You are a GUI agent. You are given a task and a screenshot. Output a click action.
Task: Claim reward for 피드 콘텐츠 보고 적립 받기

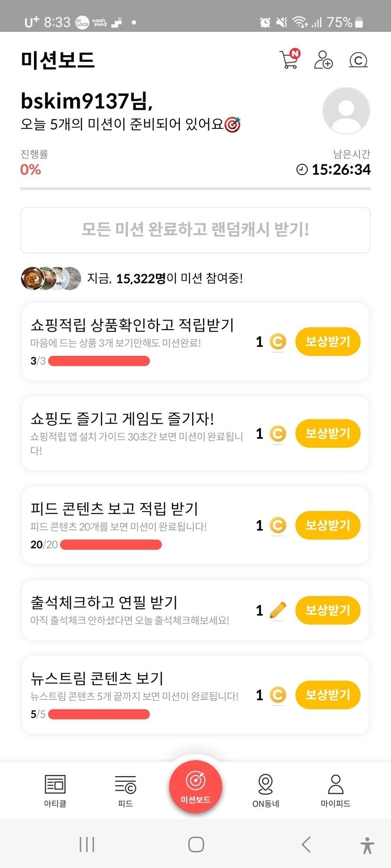pos(328,525)
